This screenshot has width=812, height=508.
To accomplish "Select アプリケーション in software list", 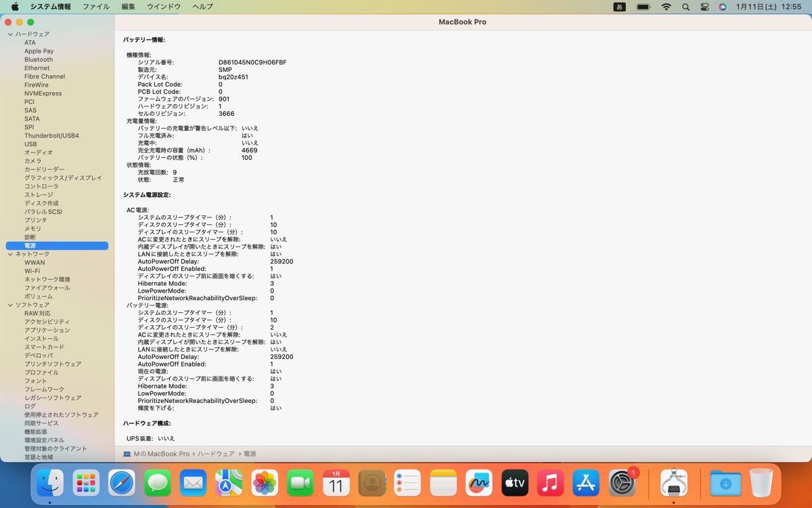I will (47, 331).
